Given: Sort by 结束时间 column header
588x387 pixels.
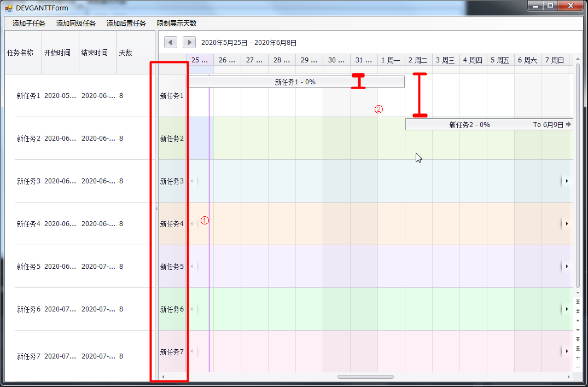Looking at the screenshot, I should point(98,53).
